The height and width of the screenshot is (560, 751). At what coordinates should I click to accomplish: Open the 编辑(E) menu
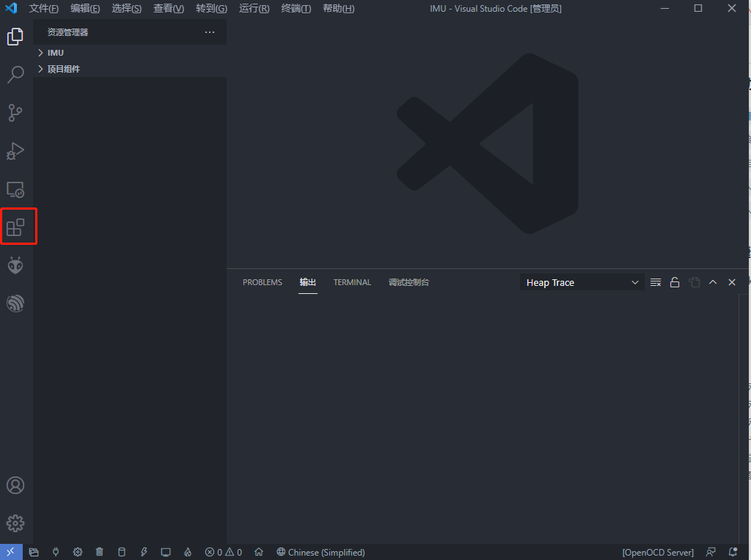click(85, 9)
